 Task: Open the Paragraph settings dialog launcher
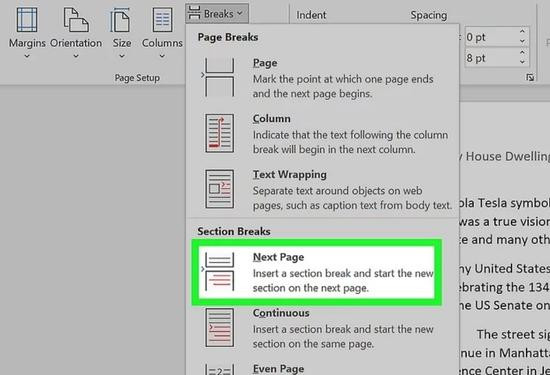point(530,78)
